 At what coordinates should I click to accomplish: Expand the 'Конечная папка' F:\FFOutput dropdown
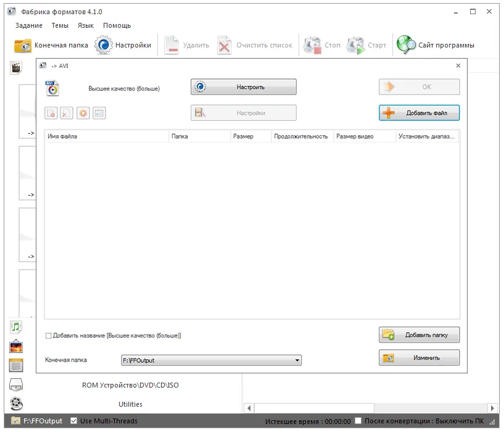point(297,360)
